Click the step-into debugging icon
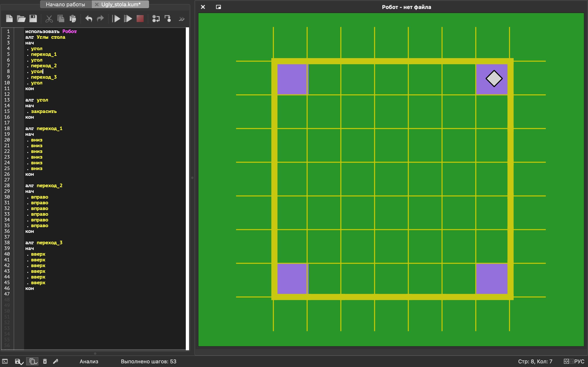The height and width of the screenshot is (367, 588). (x=168, y=19)
